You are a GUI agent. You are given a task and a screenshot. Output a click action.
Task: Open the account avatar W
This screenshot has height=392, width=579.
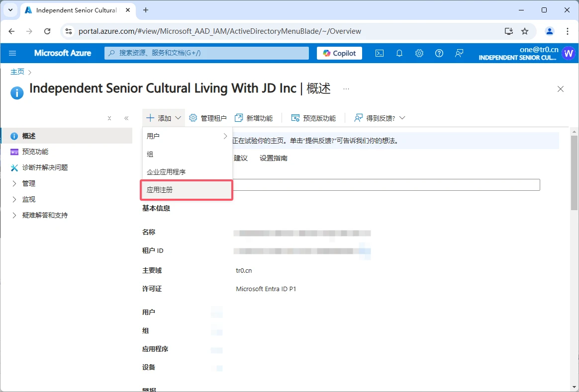[568, 53]
